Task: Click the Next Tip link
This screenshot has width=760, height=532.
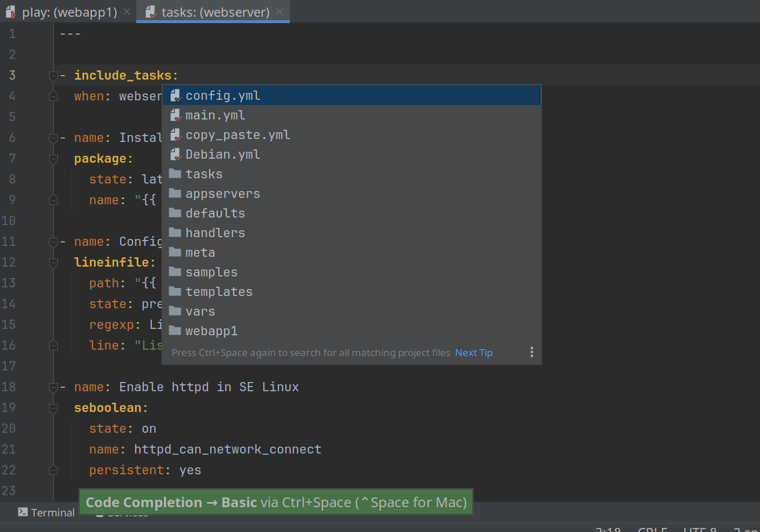Action: pos(474,353)
